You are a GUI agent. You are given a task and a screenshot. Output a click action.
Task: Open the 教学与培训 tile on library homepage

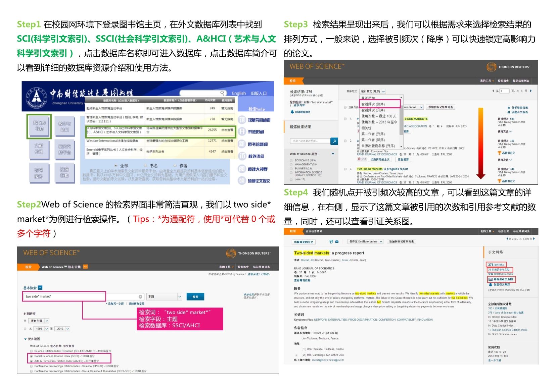point(64,126)
